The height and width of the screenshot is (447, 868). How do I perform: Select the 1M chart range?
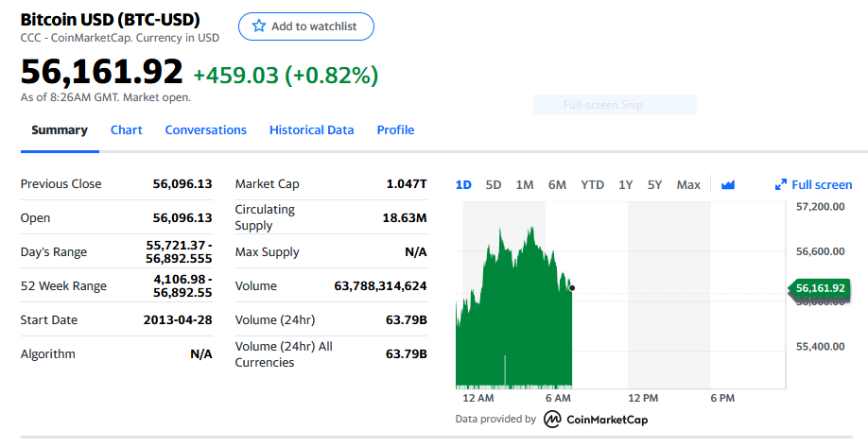point(525,185)
